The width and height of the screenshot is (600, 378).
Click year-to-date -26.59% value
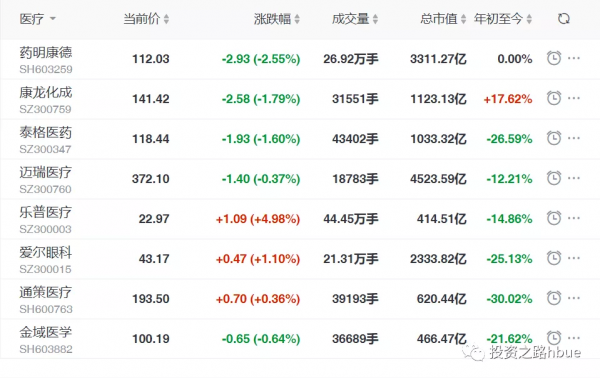(x=509, y=139)
